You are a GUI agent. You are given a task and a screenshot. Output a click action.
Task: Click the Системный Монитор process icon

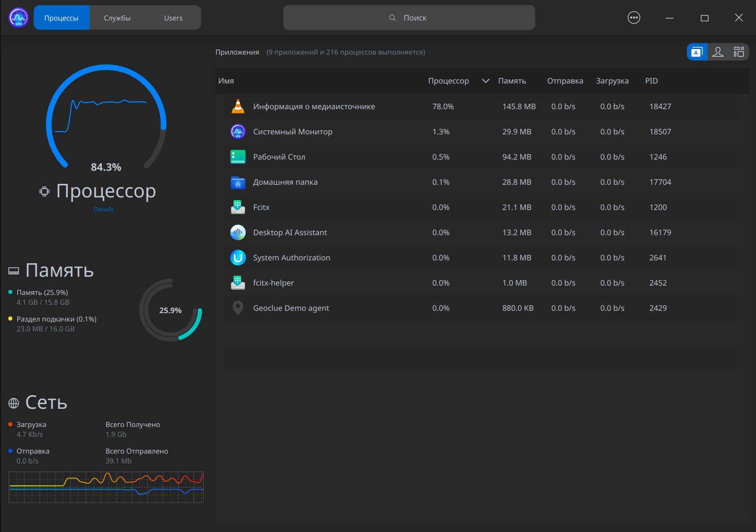tap(238, 132)
